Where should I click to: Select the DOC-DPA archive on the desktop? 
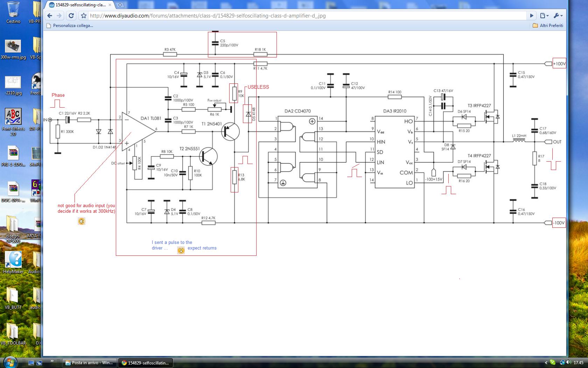tap(13, 192)
